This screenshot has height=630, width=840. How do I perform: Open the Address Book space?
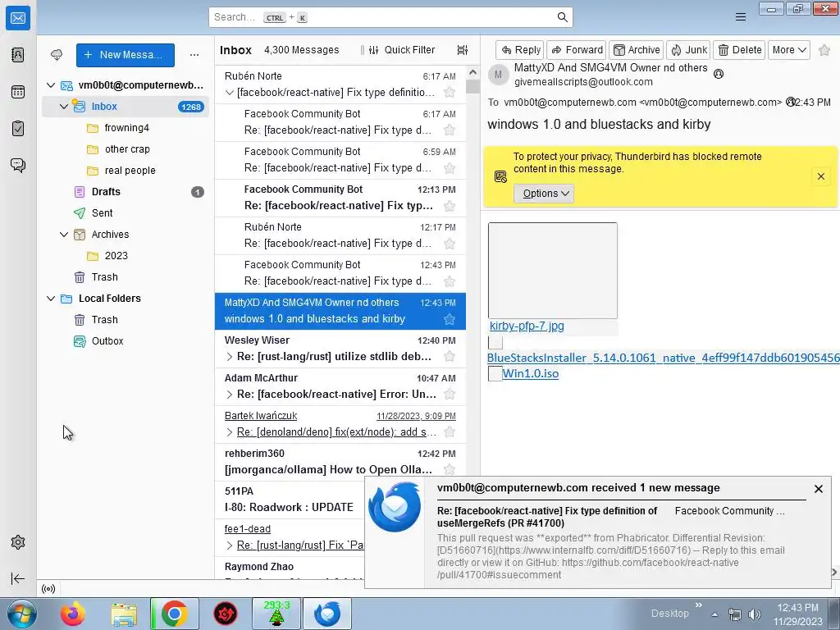[x=18, y=55]
